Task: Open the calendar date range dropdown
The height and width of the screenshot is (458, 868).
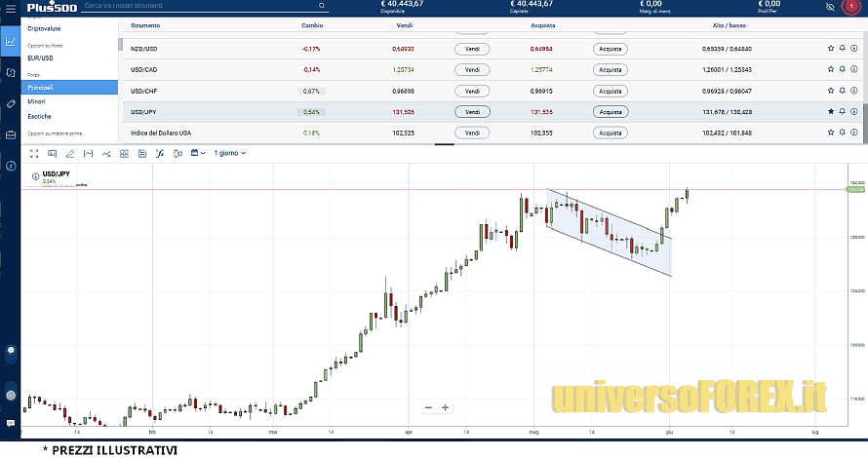Action: pos(198,153)
